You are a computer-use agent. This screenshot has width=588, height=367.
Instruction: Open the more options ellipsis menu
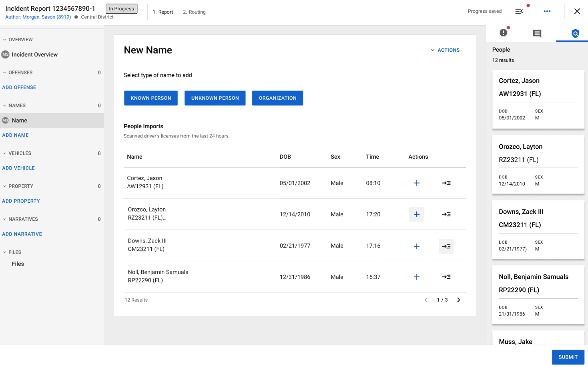pos(547,11)
